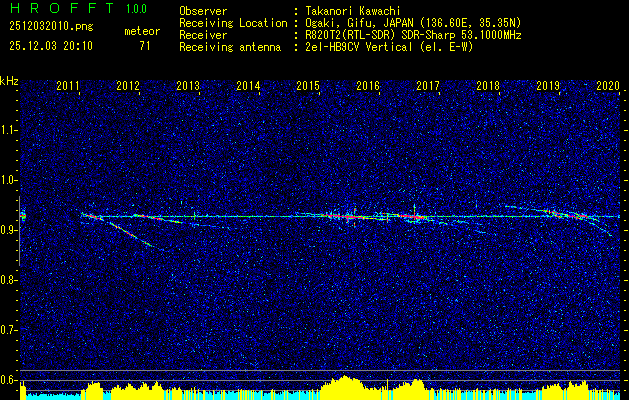Image resolution: width=629 pixels, height=400 pixels.
Task: Click the R820T2(RTL-SDR) receiver text
Action: click(412, 35)
